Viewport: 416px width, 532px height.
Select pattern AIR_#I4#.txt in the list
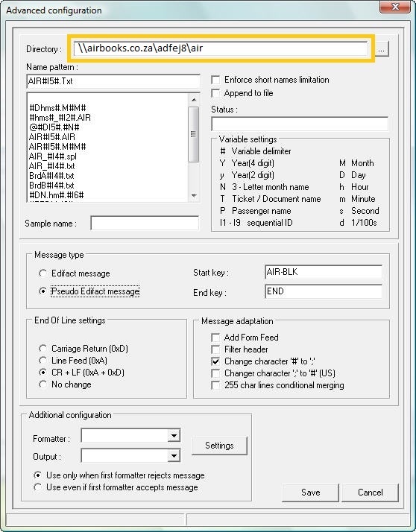[51, 166]
